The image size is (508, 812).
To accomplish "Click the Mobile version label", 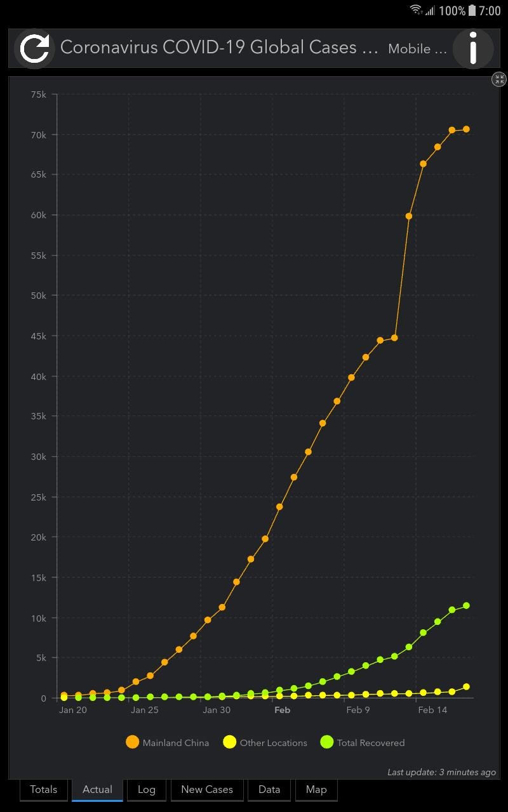I will point(417,49).
